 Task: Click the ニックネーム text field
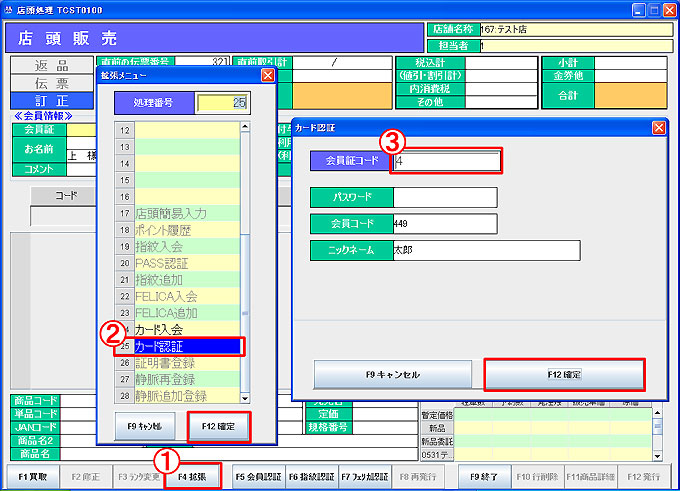click(486, 250)
